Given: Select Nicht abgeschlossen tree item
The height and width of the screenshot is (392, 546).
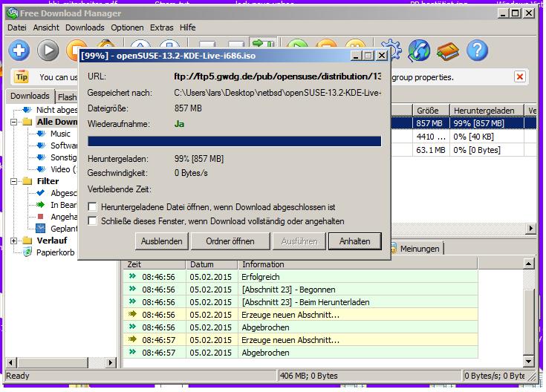Looking at the screenshot, I should [x=56, y=110].
